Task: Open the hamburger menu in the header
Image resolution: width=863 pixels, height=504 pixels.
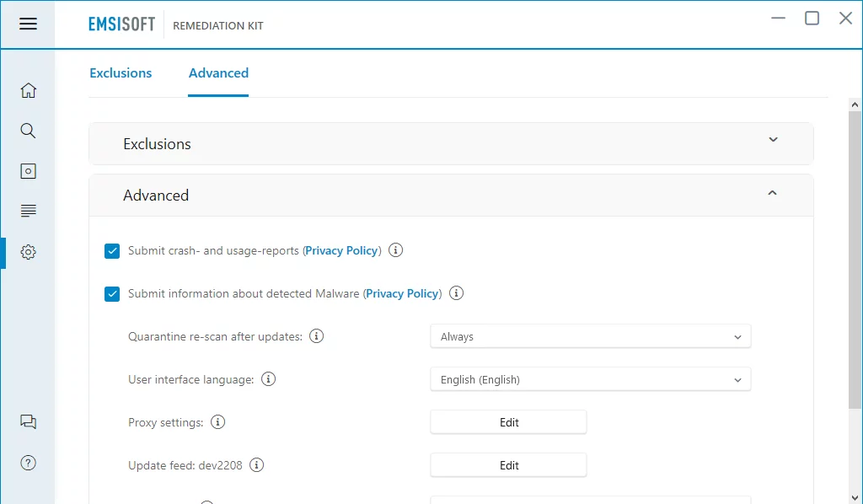Action: point(28,24)
